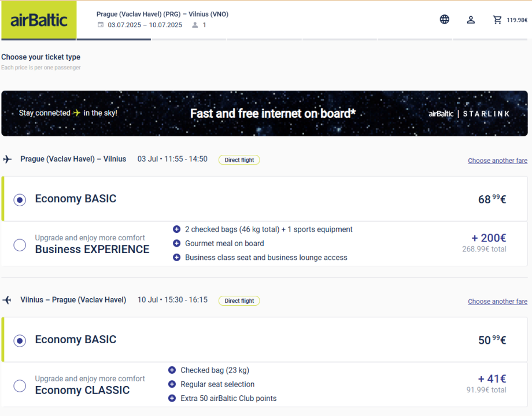
Task: Choose another fare for outbound flight
Action: 497,161
